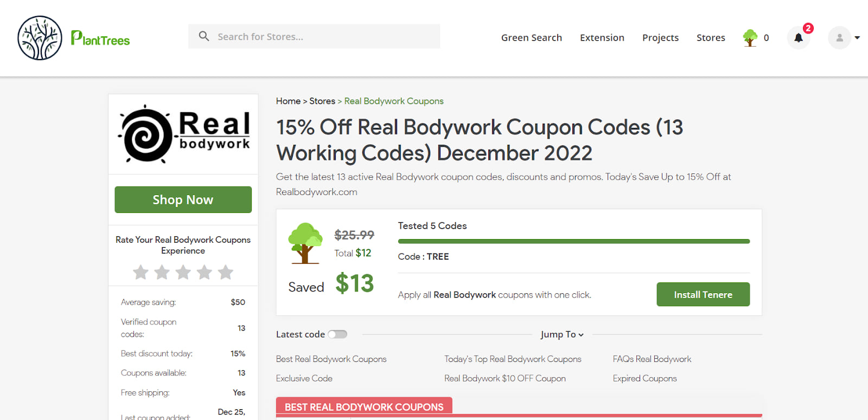868x420 pixels.
Task: Click the savings tree illustration
Action: 305,243
